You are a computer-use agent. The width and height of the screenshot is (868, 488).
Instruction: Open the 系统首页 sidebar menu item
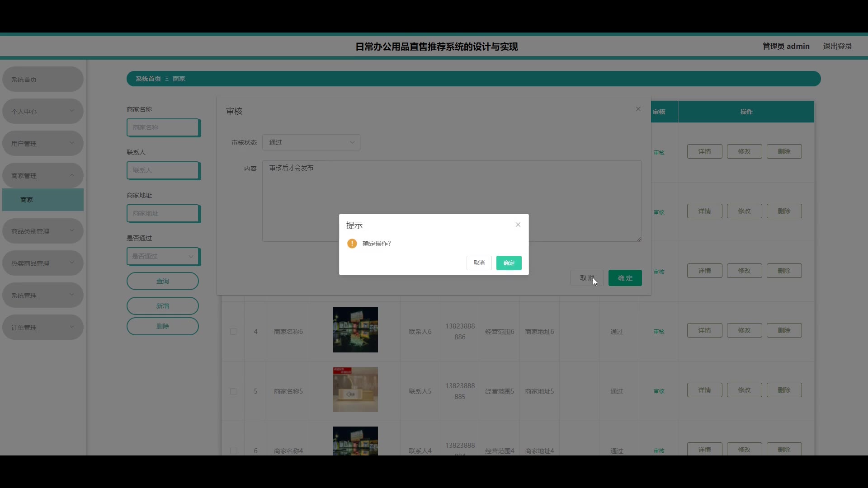pos(42,80)
